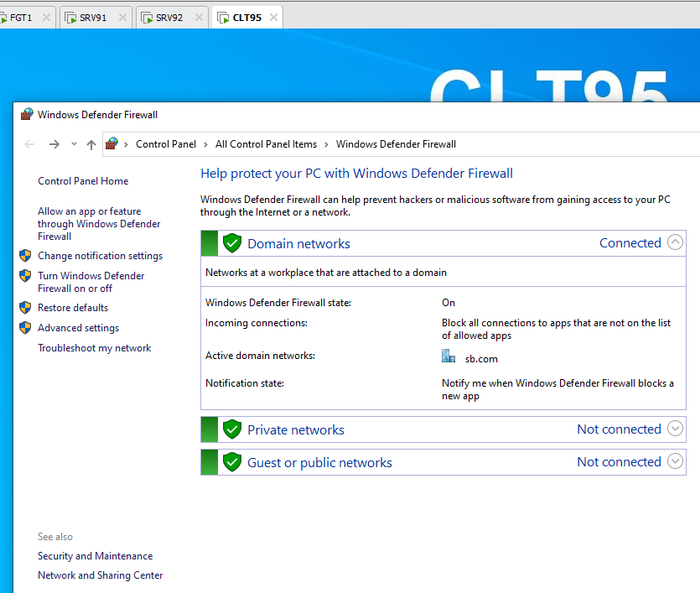Expand the Private networks section
The height and width of the screenshot is (593, 700).
click(675, 429)
